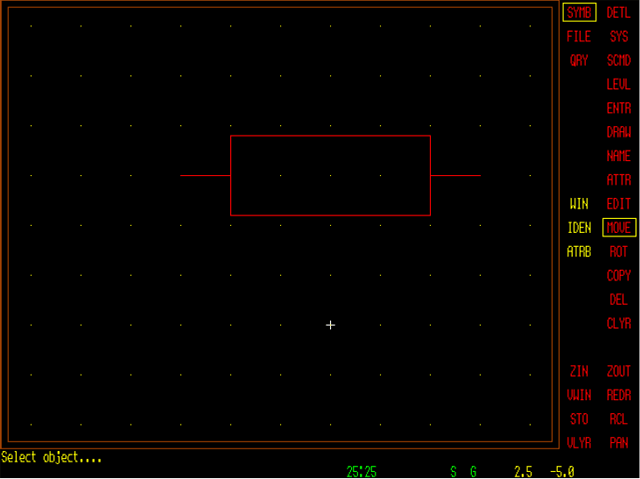Zoom in with the ZIN command

(579, 371)
